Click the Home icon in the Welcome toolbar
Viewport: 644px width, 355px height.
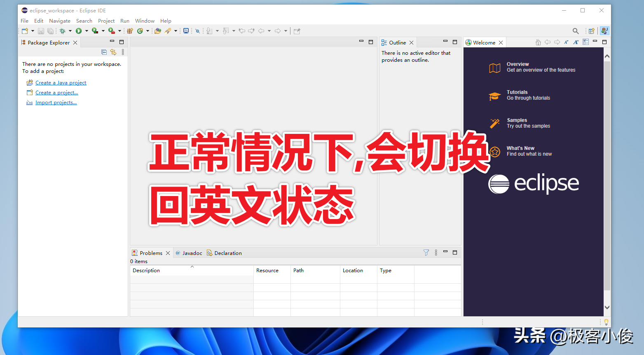(x=538, y=42)
